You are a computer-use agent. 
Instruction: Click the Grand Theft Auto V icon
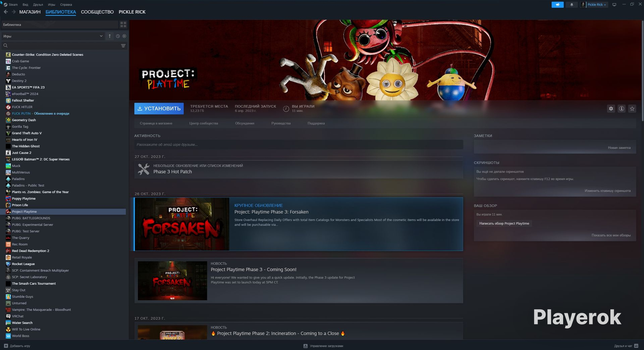(8, 133)
